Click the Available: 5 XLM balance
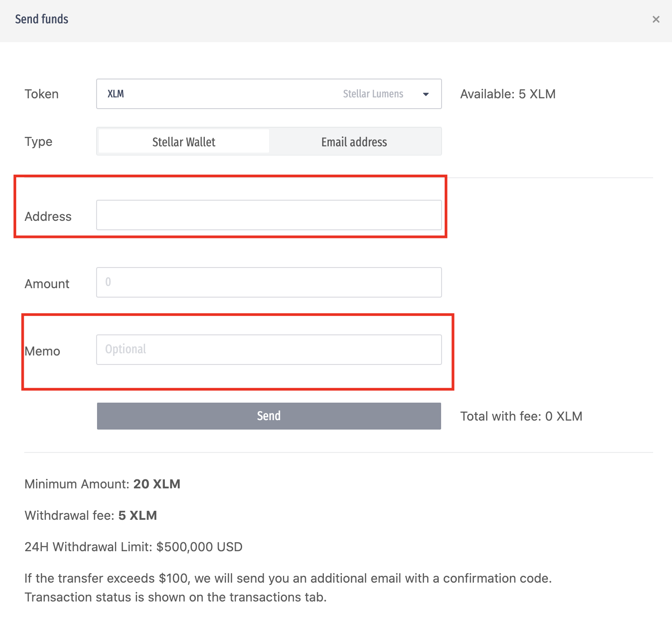Screen dimensions: 672x632 508,94
